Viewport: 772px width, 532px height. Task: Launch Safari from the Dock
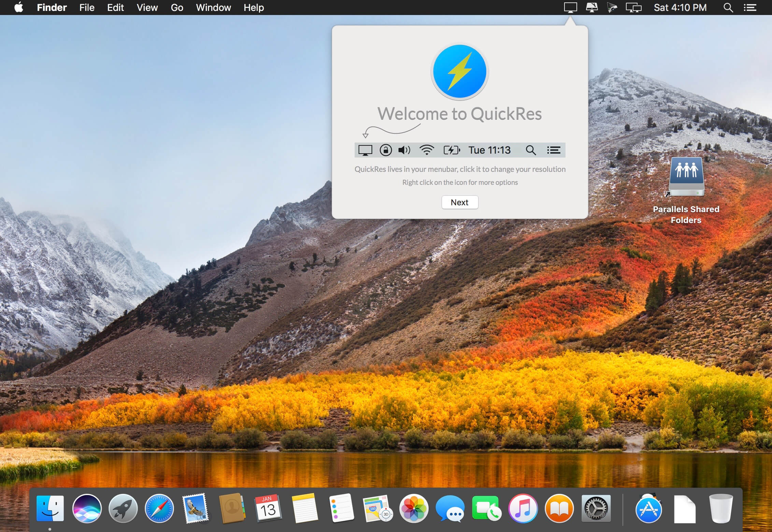[159, 508]
